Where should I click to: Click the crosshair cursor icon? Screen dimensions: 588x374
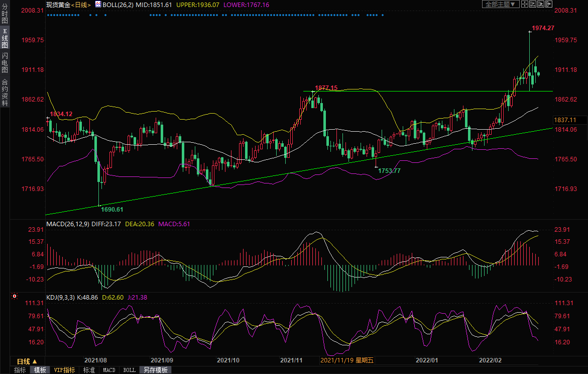524,5
